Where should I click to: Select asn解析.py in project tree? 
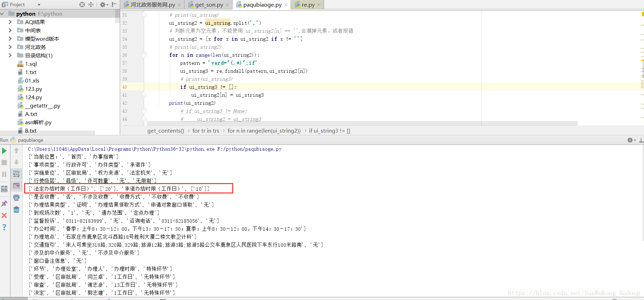pyautogui.click(x=38, y=122)
